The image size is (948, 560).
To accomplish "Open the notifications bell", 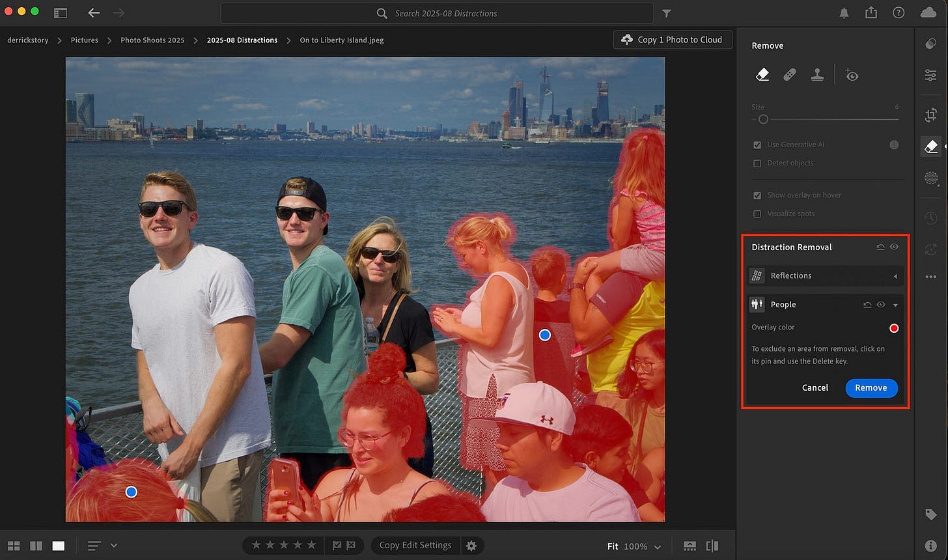I will click(x=844, y=13).
